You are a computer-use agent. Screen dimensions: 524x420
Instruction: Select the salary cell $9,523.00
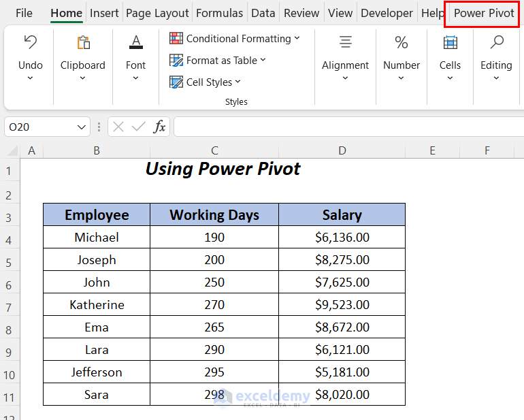coord(342,305)
